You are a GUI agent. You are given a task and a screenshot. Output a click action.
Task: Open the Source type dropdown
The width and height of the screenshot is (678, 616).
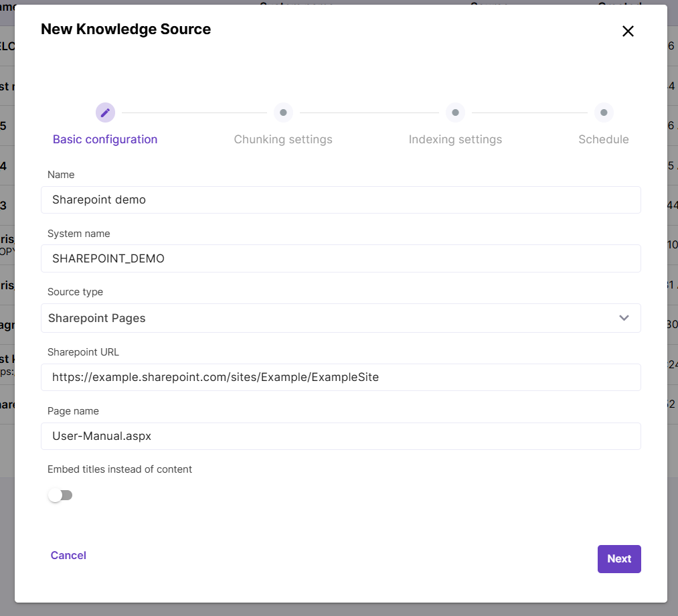tap(328, 318)
